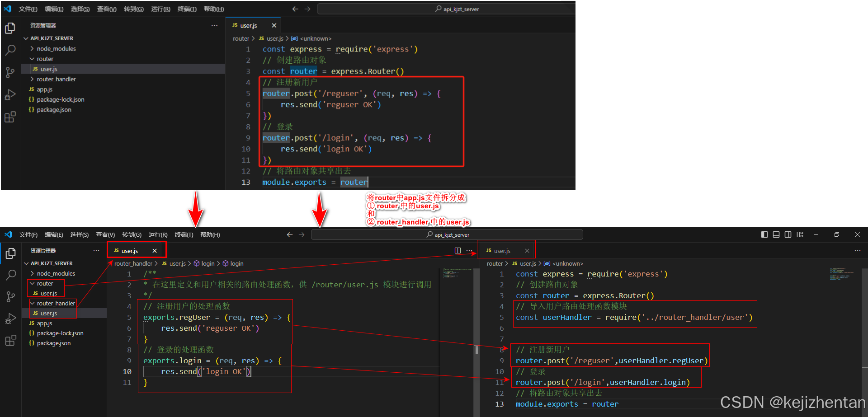Select user.js under router in upper explorer

pyautogui.click(x=123, y=69)
